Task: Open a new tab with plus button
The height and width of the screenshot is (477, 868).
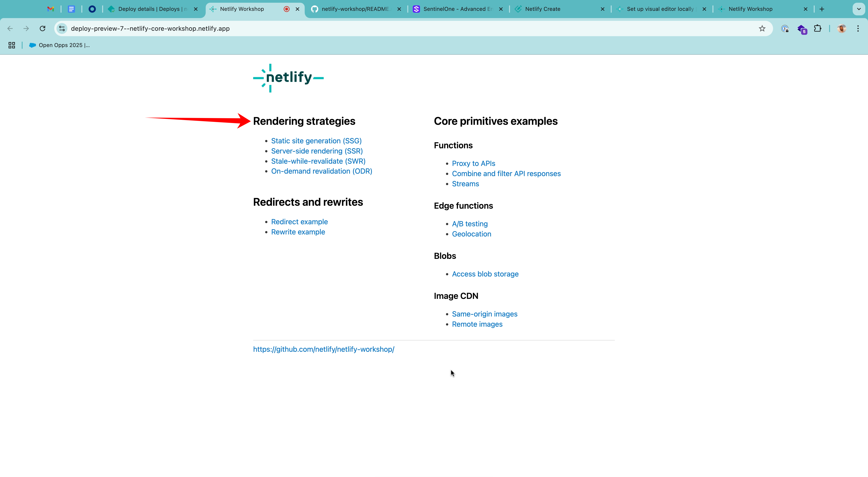Action: coord(822,9)
